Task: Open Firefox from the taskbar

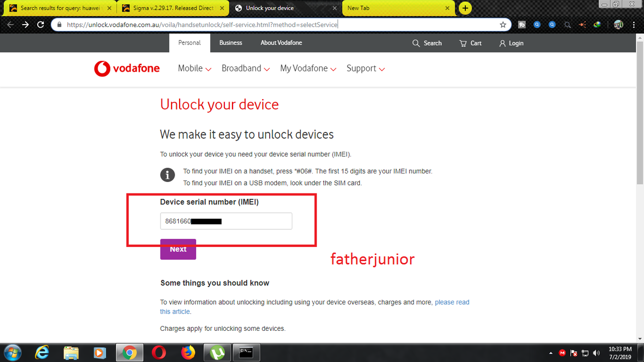Action: point(188,353)
